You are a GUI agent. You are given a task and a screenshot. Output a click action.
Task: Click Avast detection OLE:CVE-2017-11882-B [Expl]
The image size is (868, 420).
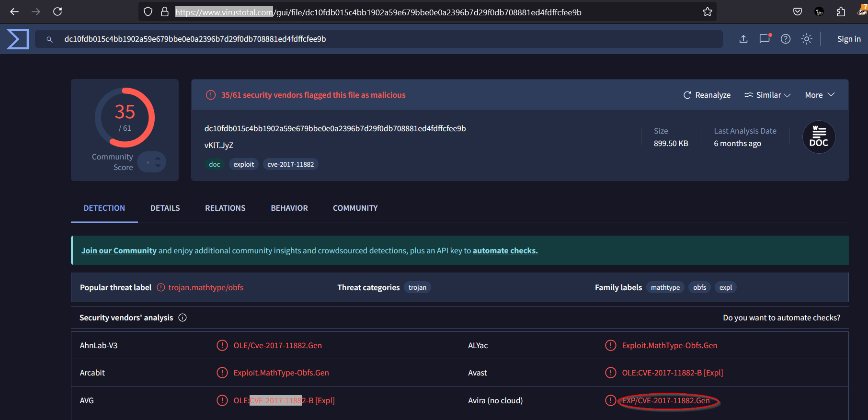click(673, 373)
